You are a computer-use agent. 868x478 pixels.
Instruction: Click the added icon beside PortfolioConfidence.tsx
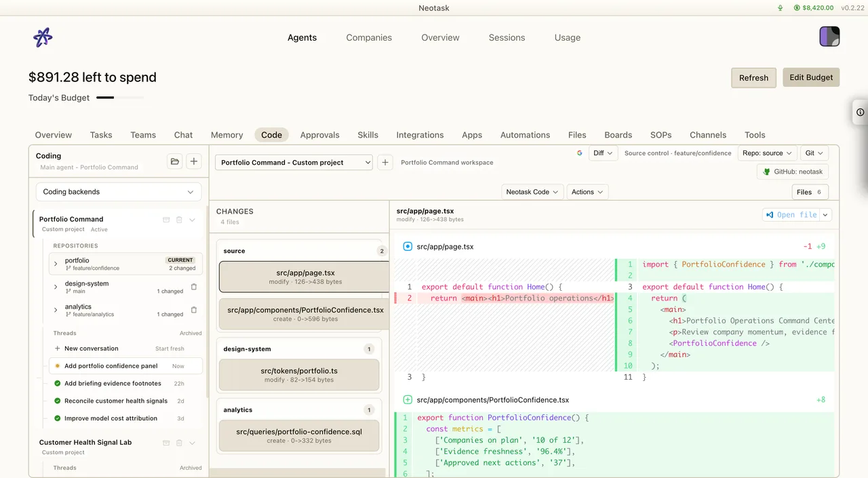408,400
